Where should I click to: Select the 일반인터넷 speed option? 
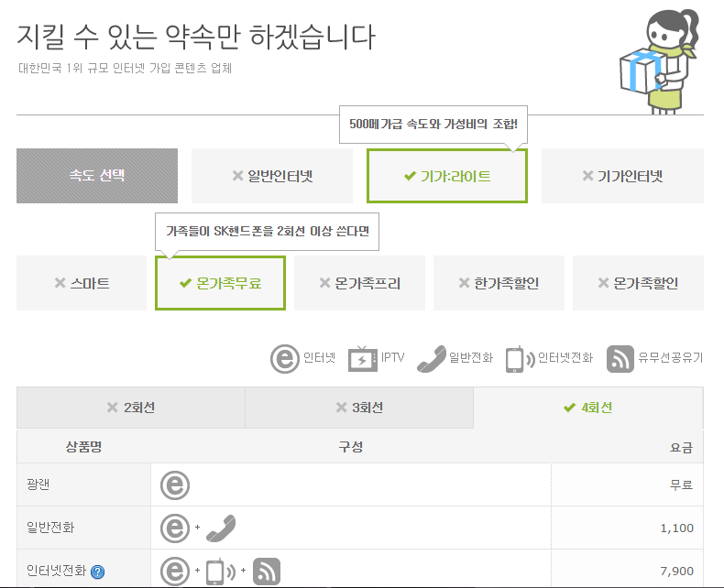[x=272, y=176]
